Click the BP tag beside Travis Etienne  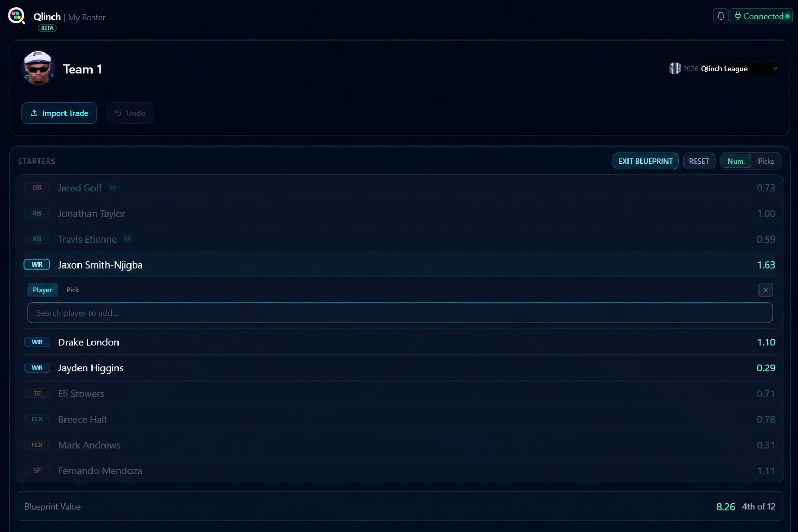click(128, 238)
